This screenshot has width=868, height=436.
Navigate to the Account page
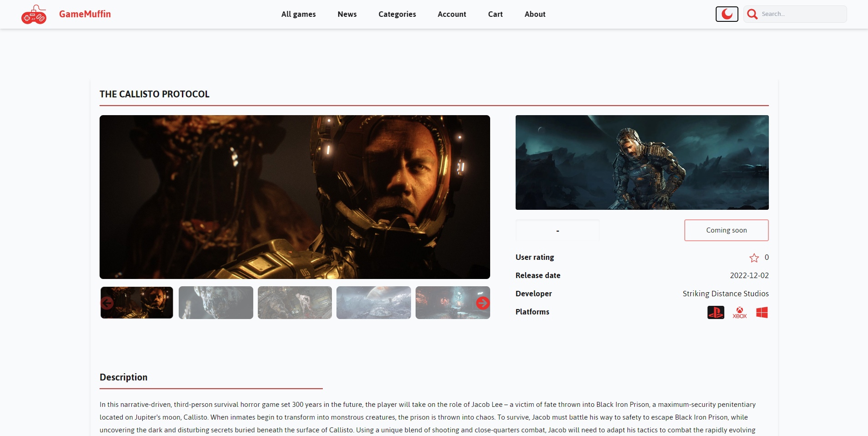452,14
